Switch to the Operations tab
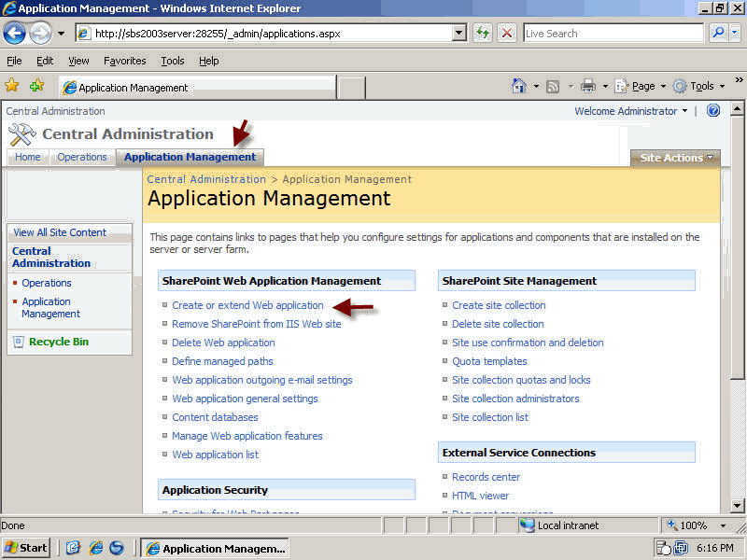This screenshot has width=747, height=560. coord(82,157)
